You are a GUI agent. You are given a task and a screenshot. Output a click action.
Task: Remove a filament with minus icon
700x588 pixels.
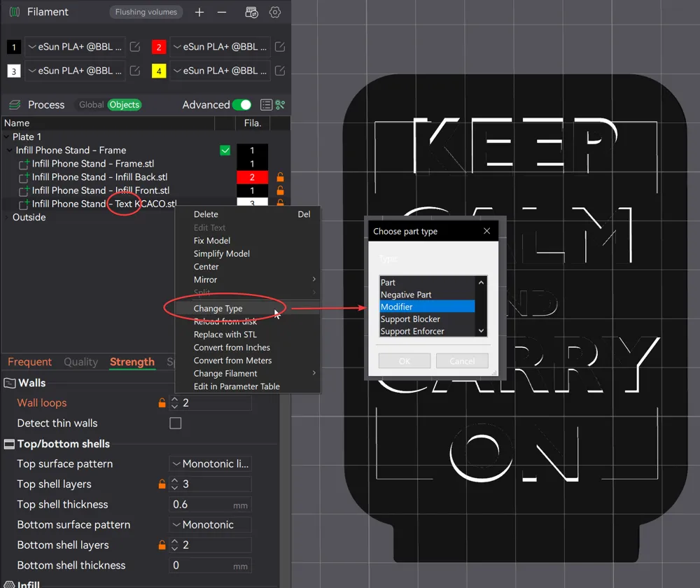pos(222,13)
